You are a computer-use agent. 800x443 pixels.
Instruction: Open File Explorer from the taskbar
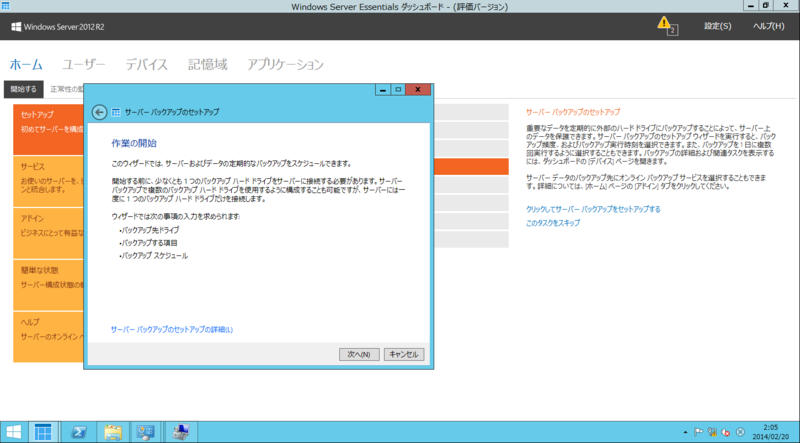tap(112, 432)
